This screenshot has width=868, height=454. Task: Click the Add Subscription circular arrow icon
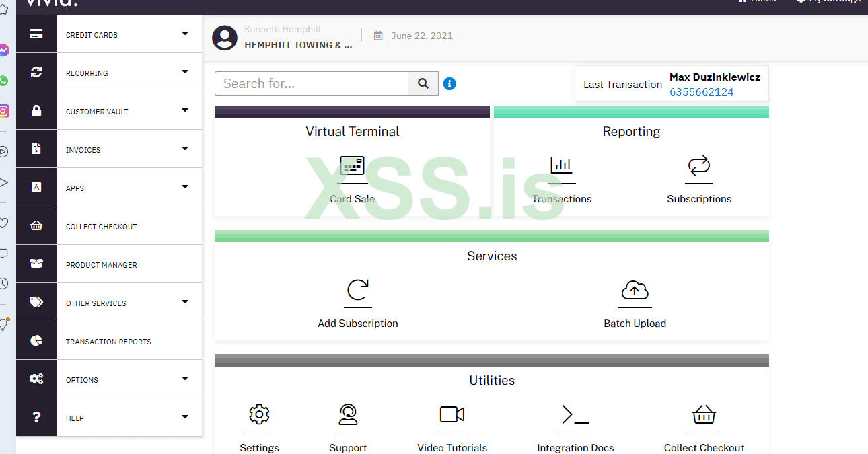[358, 290]
